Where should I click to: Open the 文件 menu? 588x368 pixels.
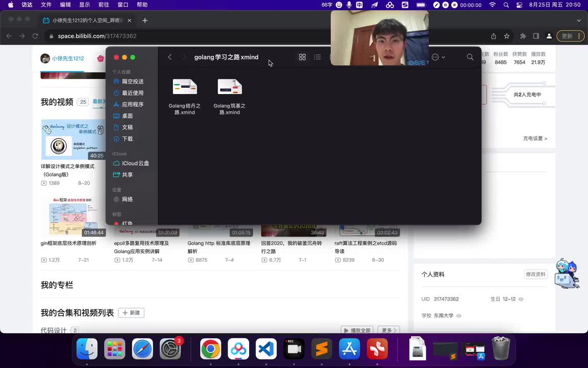click(46, 5)
